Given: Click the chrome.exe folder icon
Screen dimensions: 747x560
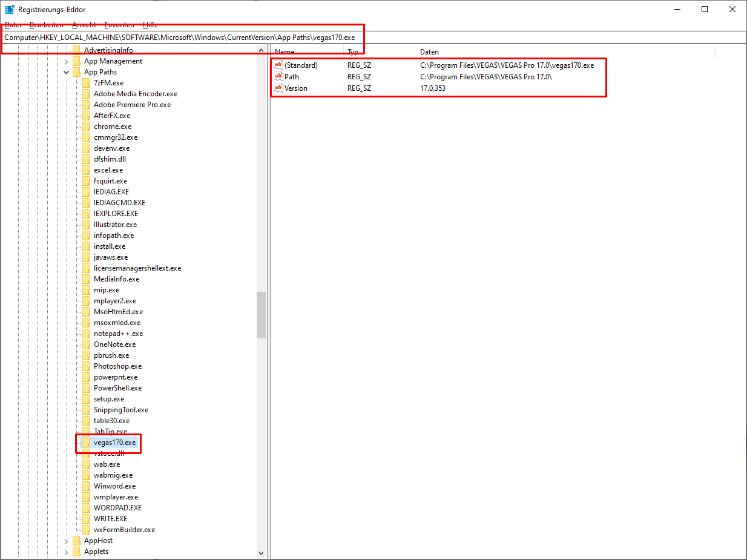Looking at the screenshot, I should 86,127.
